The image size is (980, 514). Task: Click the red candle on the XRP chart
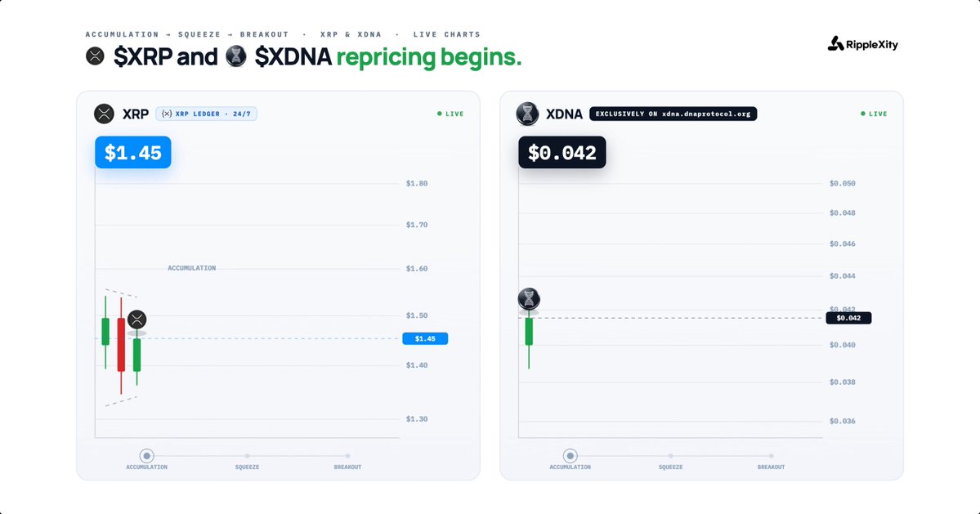[121, 345]
